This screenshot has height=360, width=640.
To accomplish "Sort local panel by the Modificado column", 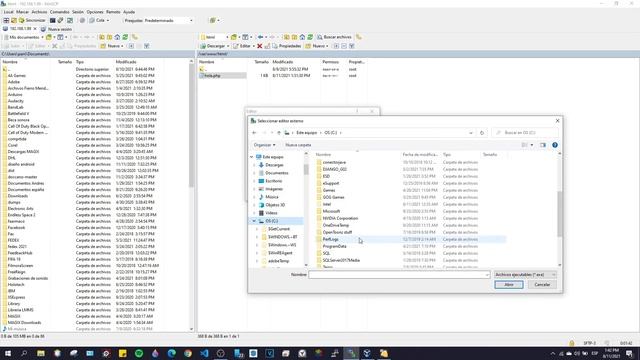I will tap(127, 62).
